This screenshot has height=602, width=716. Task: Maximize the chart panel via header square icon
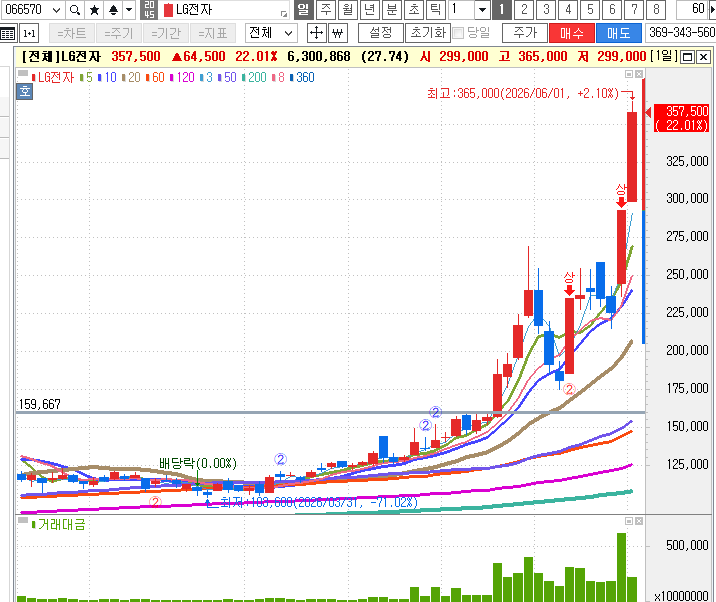[687, 57]
